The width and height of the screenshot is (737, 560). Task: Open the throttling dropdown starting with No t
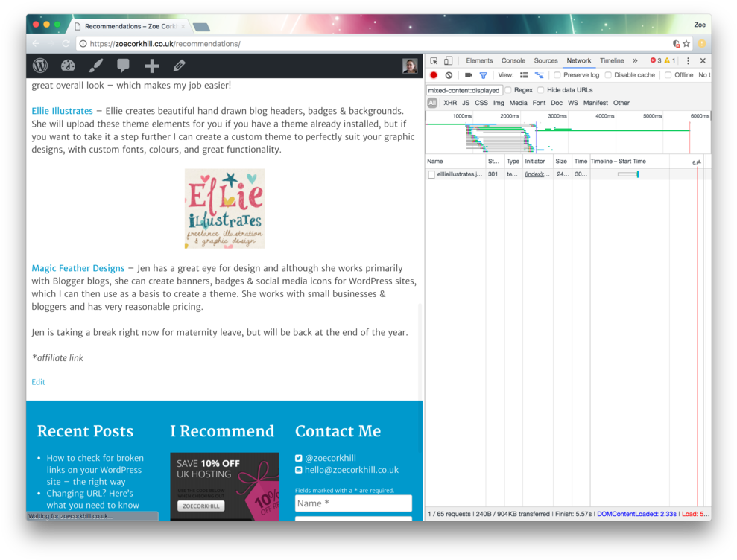(704, 75)
